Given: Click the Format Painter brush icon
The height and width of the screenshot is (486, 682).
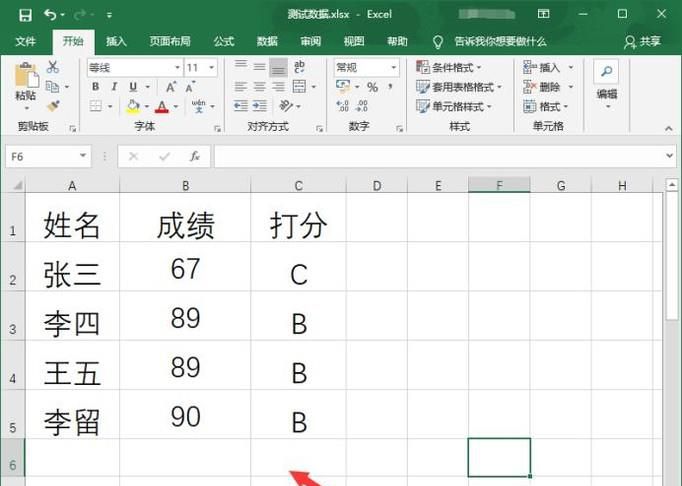Looking at the screenshot, I should click(53, 106).
